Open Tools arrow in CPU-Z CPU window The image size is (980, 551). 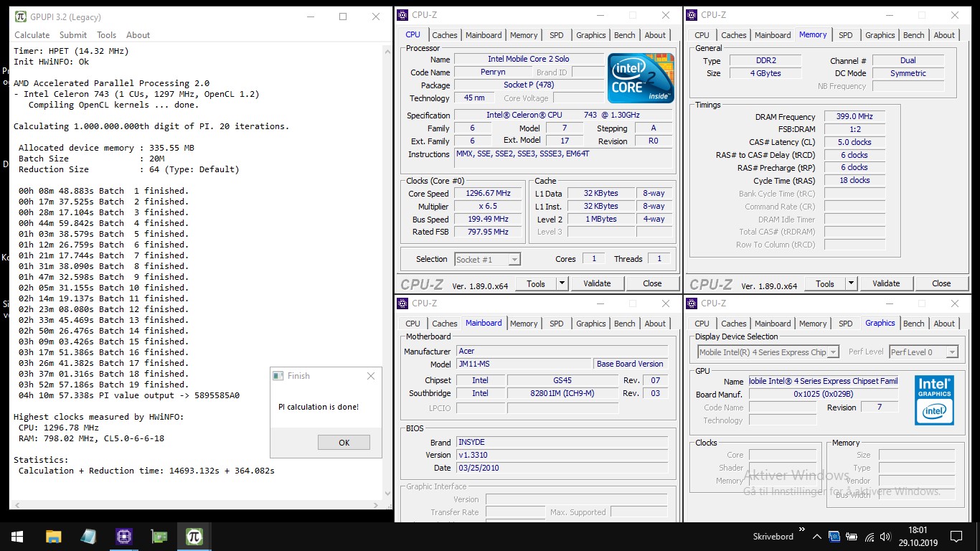pos(562,283)
